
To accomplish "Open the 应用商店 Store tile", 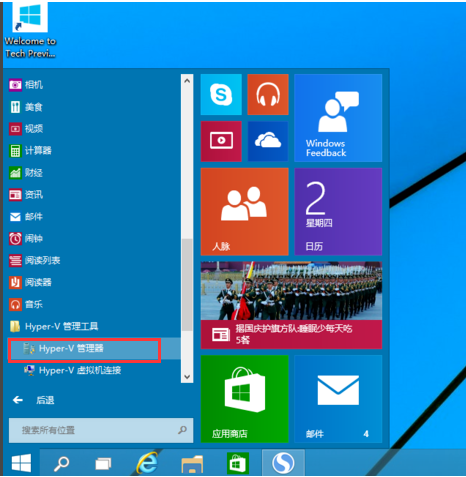I will 244,399.
